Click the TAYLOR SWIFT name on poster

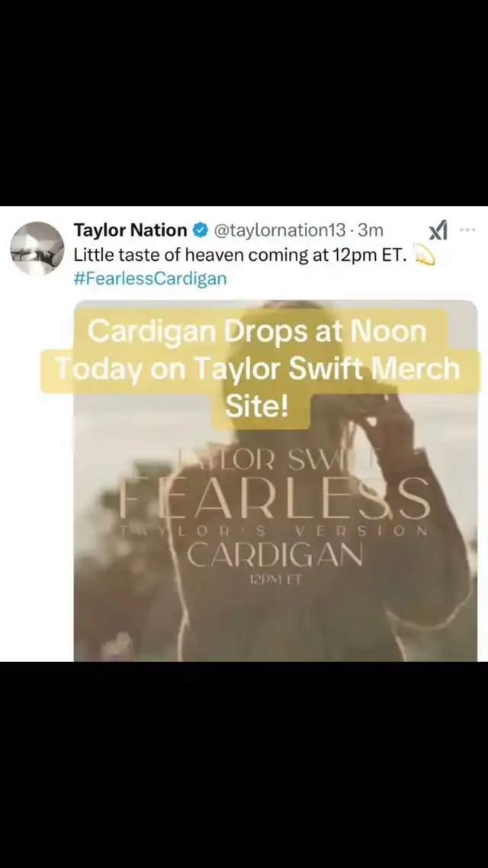(x=274, y=460)
